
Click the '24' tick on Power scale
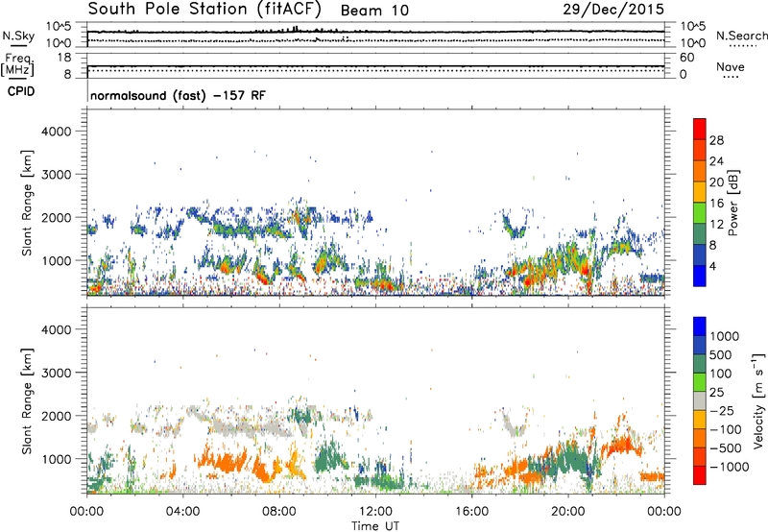[716, 161]
